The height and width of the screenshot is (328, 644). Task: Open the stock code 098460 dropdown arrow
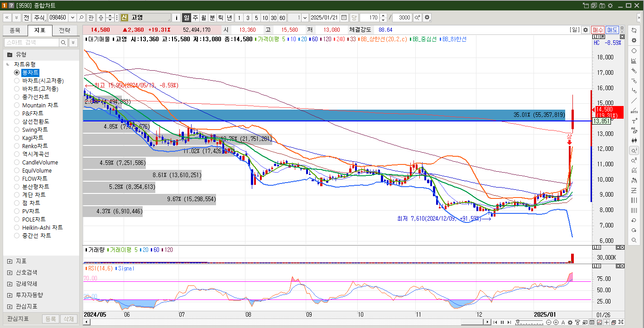click(72, 18)
